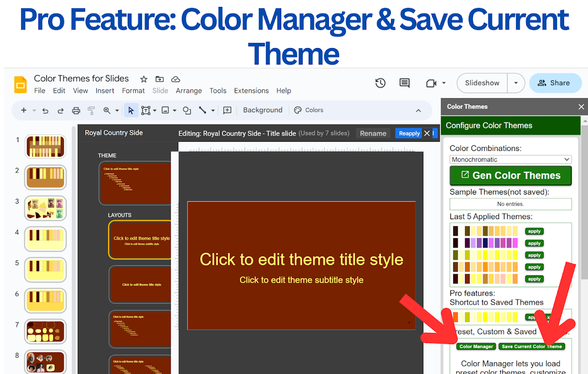Click the Gen Color Themes button

(x=511, y=176)
